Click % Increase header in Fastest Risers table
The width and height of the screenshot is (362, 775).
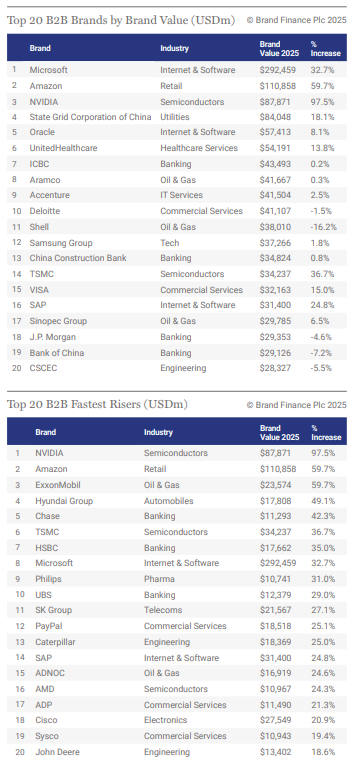pyautogui.click(x=326, y=432)
